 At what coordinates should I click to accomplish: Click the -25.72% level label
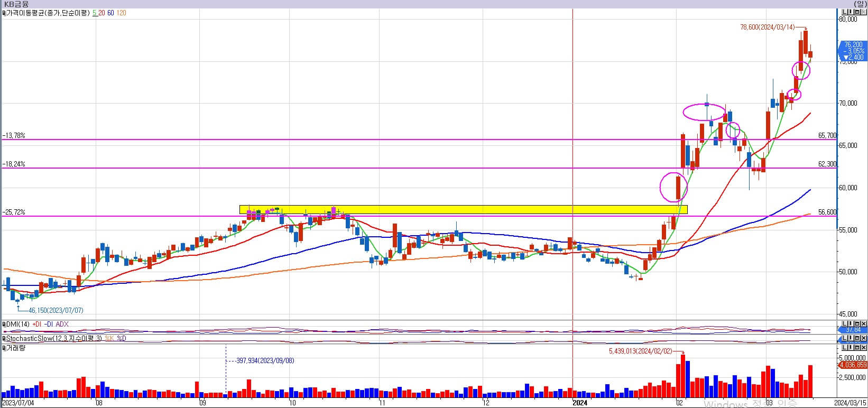(x=13, y=212)
